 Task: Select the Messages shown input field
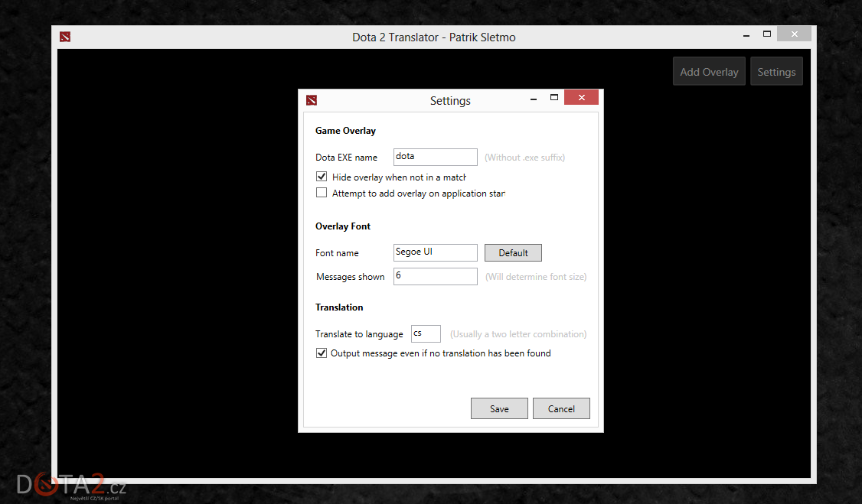coord(435,276)
